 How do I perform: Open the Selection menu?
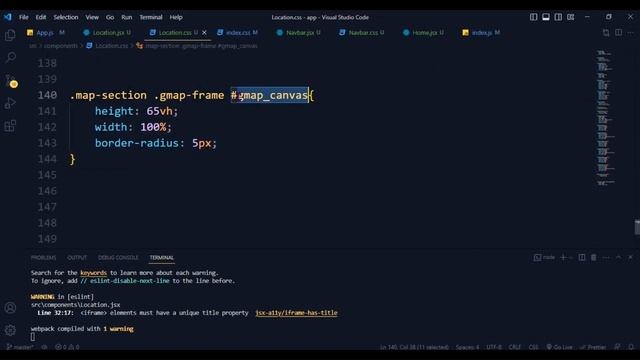point(66,17)
